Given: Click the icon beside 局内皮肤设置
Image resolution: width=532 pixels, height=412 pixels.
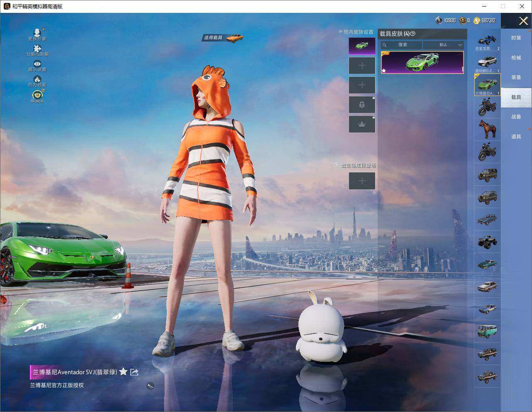Looking at the screenshot, I should [341, 32].
